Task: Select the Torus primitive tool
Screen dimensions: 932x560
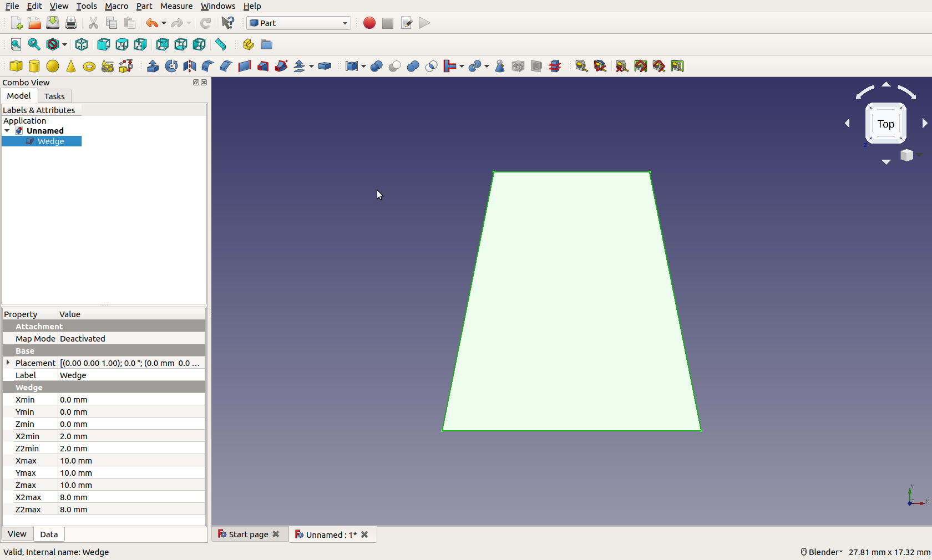Action: (x=89, y=66)
